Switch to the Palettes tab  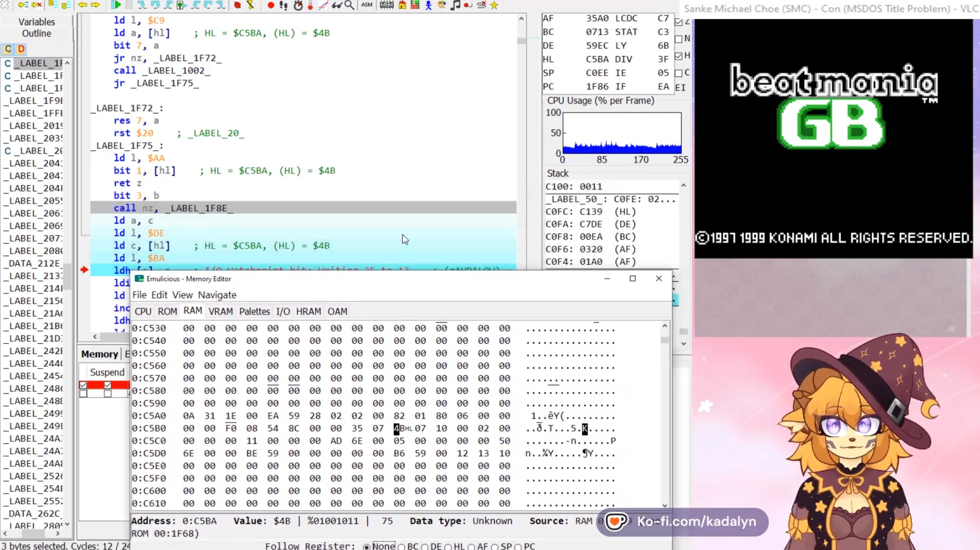point(254,311)
